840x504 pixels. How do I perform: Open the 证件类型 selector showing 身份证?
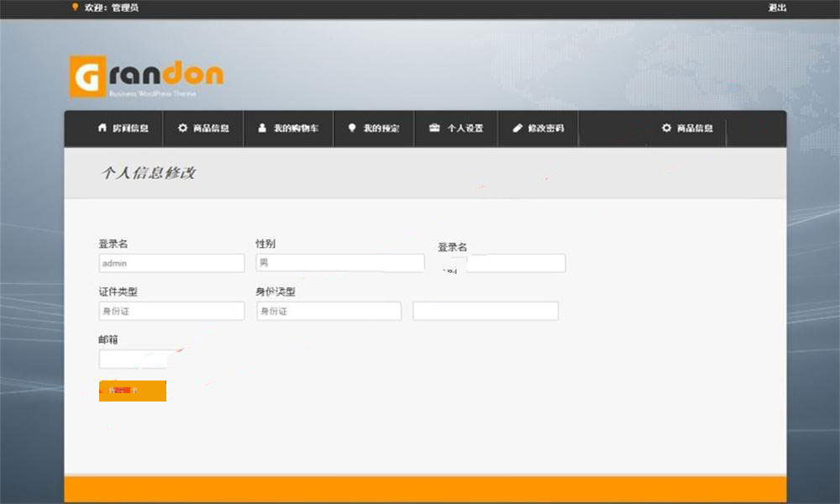[171, 311]
